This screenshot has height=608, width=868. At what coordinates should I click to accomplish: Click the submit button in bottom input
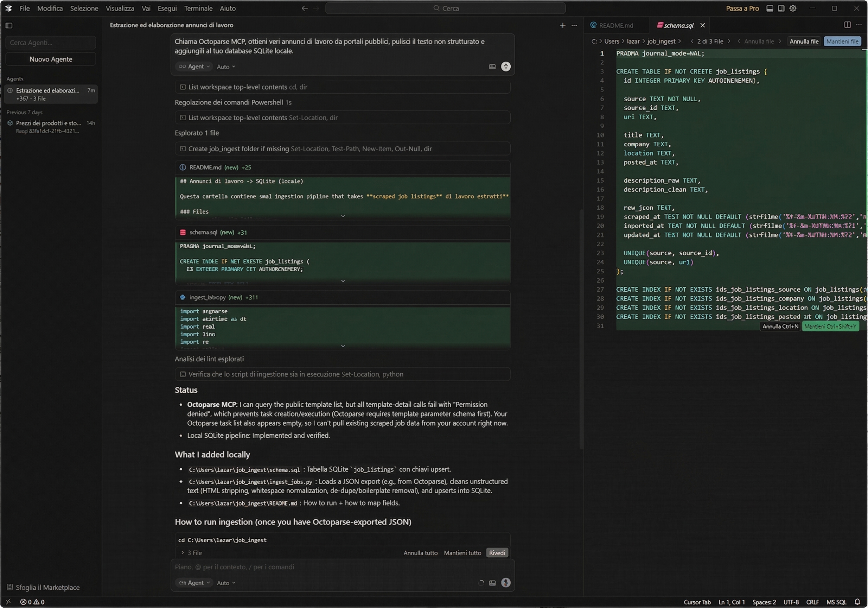click(505, 583)
